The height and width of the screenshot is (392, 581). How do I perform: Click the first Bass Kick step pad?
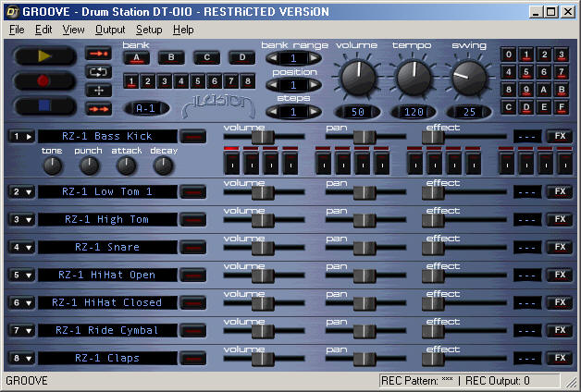232,164
